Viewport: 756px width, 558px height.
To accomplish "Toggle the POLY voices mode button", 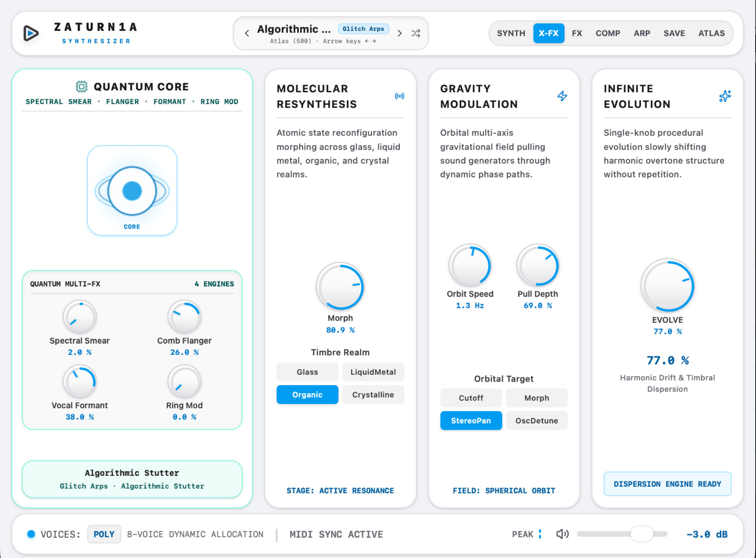I will 104,534.
